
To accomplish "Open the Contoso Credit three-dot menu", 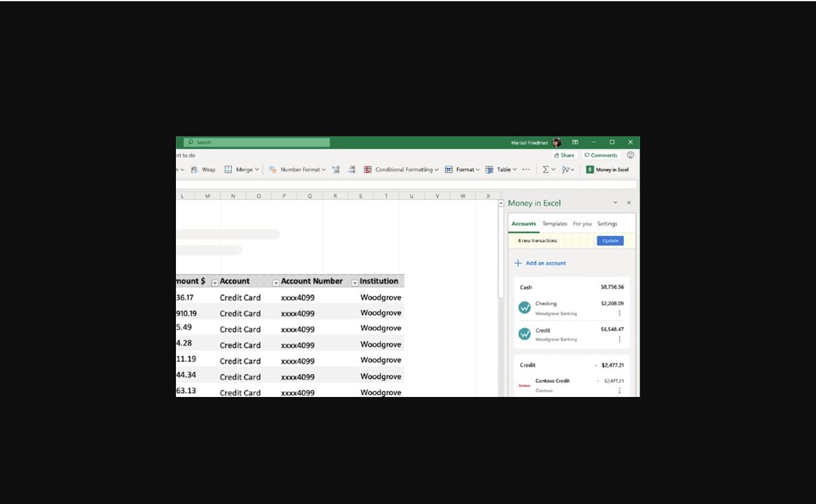I will point(619,391).
